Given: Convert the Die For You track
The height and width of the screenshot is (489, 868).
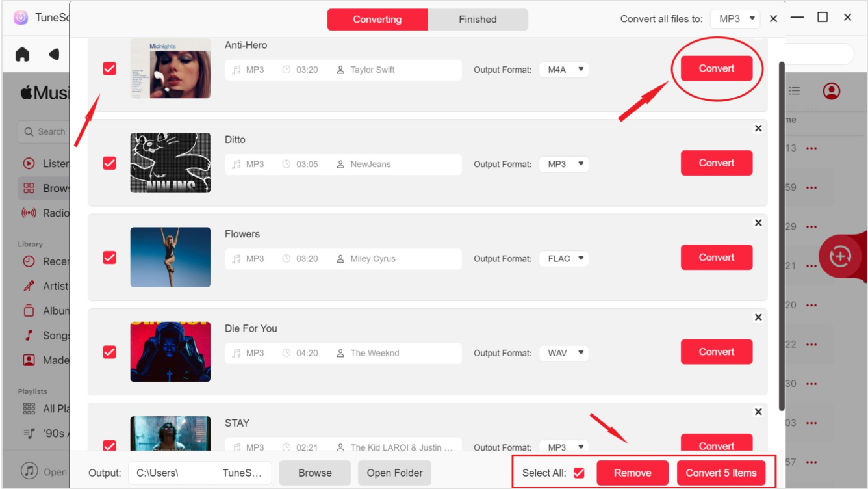Looking at the screenshot, I should pyautogui.click(x=717, y=352).
